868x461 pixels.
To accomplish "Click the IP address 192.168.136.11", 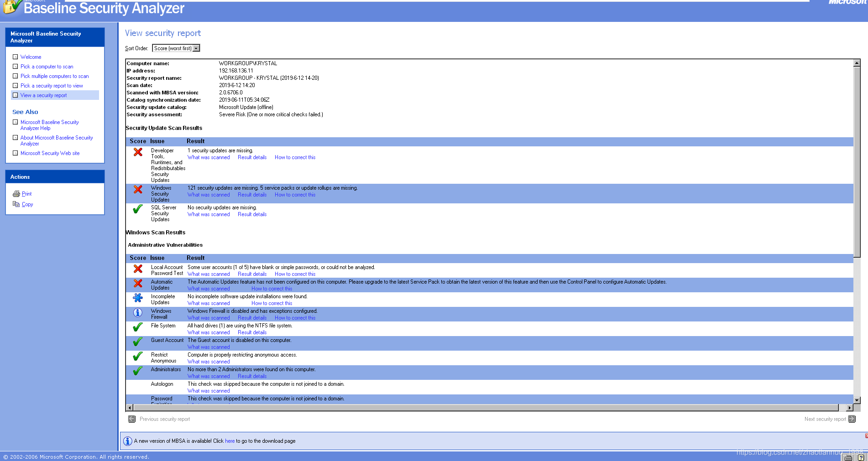I will (x=236, y=71).
